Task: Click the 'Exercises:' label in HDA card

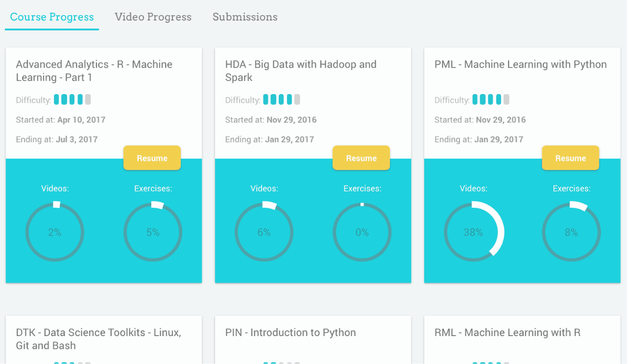Action: (362, 189)
